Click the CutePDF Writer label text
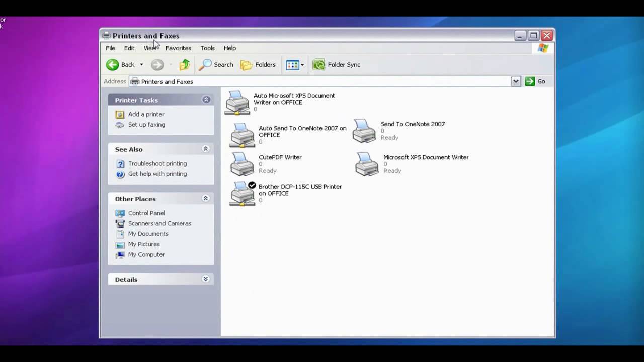 (x=280, y=157)
